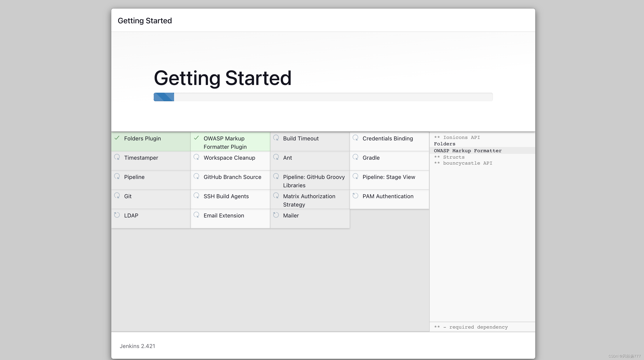This screenshot has width=644, height=360.
Task: Click the spinner icon next to Git
Action: click(x=117, y=195)
